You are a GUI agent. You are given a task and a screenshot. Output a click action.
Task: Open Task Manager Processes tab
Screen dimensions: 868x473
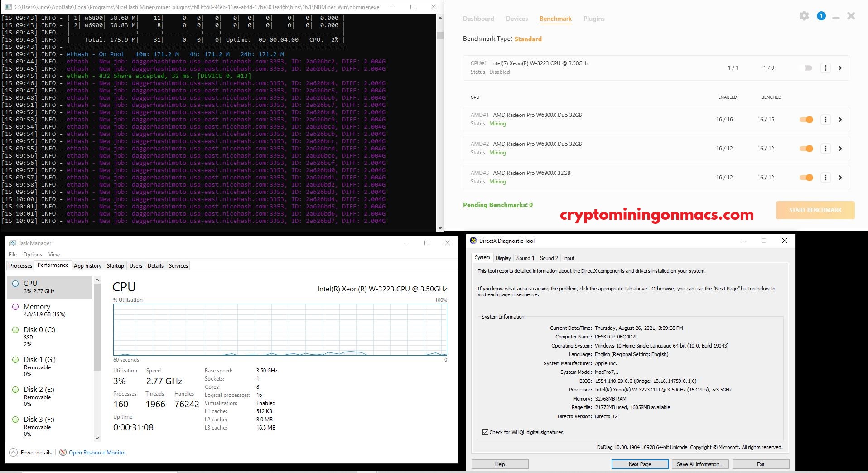click(21, 266)
